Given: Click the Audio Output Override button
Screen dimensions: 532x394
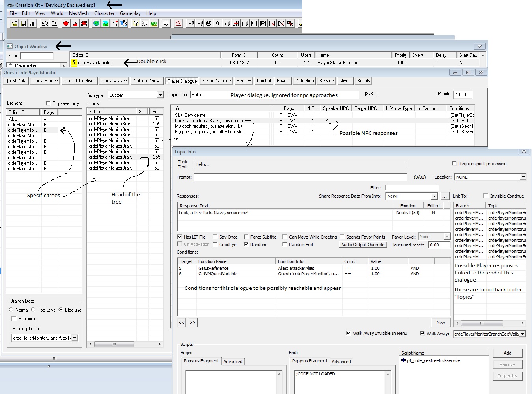Looking at the screenshot, I should (362, 245).
